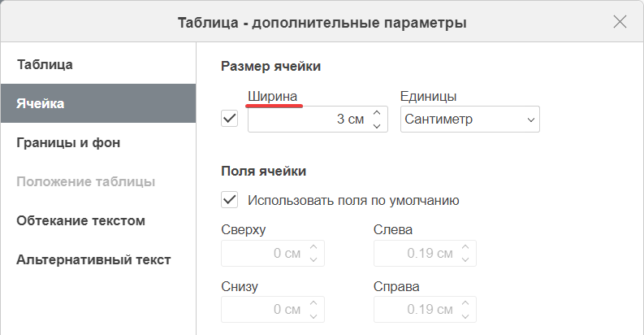Decrease the Сверху margin value

tap(313, 259)
